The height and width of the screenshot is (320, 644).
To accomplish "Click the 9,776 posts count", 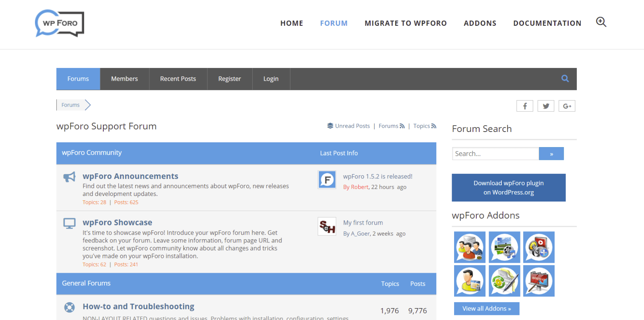I will (x=418, y=311).
